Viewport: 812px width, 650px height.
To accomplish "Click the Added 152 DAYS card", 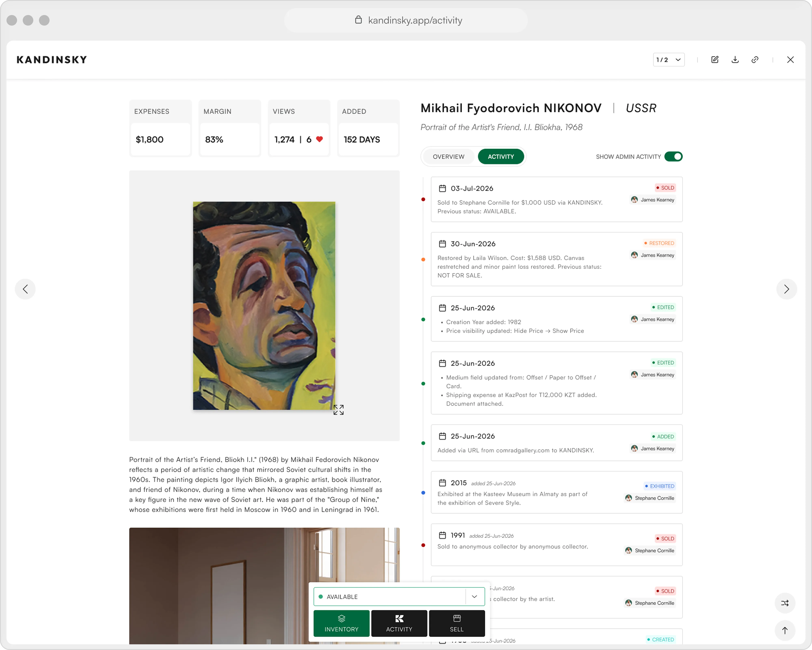I will point(368,128).
